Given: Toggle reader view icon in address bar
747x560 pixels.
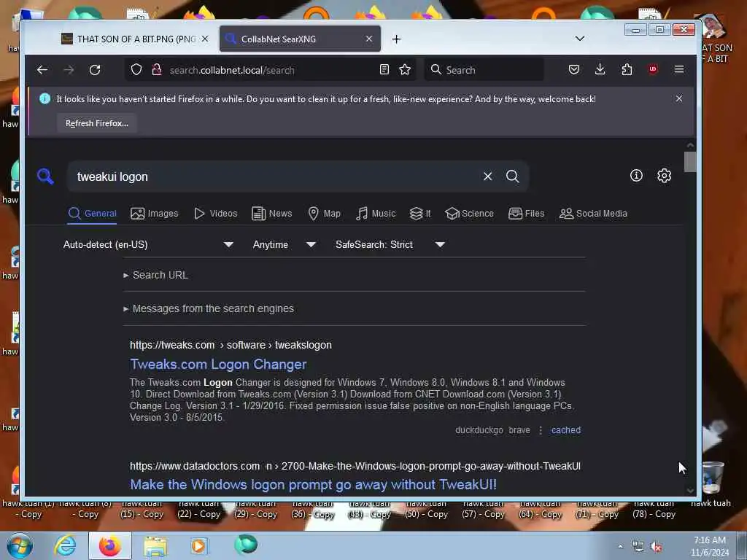Looking at the screenshot, I should point(384,70).
